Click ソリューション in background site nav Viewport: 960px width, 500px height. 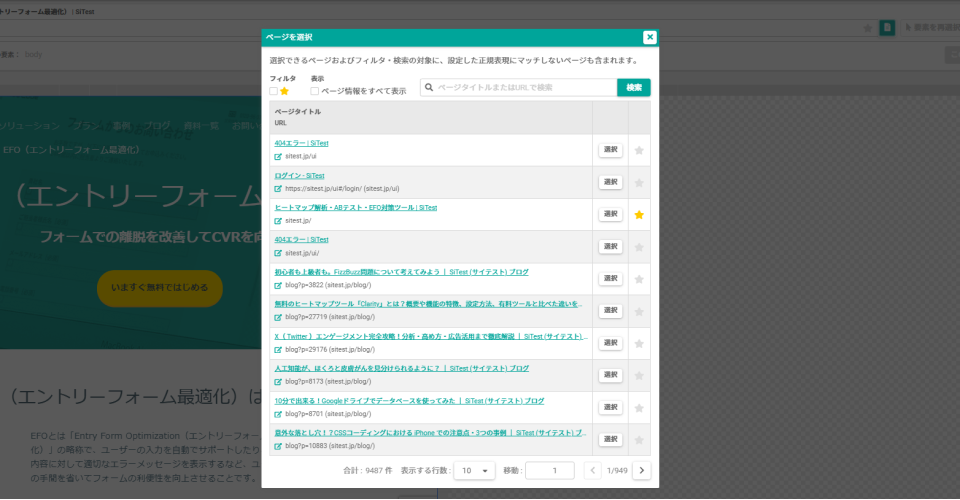29,125
